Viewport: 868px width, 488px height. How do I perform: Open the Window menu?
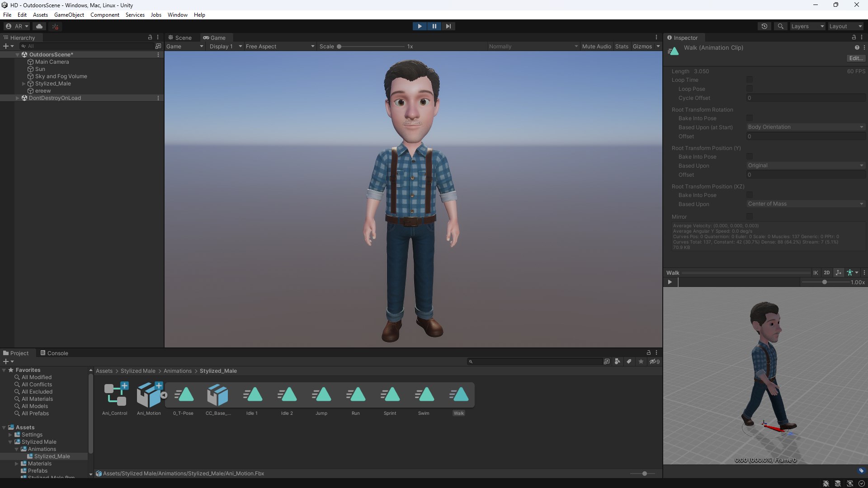tap(178, 15)
